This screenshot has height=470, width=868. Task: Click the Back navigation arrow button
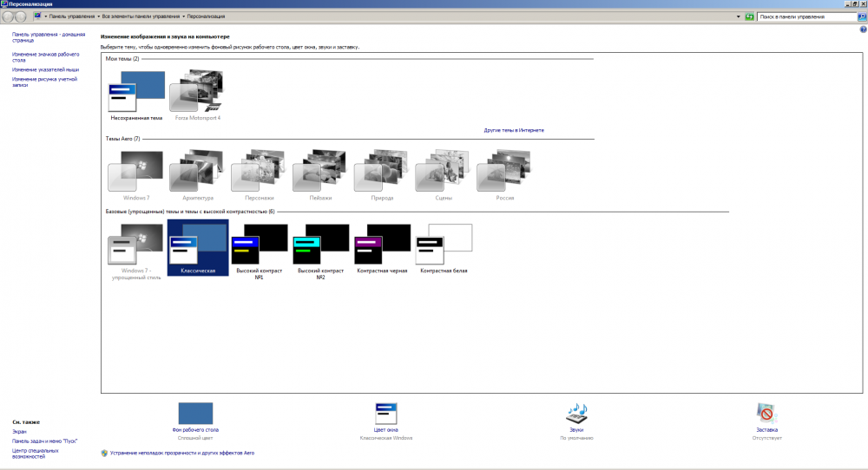click(x=9, y=16)
